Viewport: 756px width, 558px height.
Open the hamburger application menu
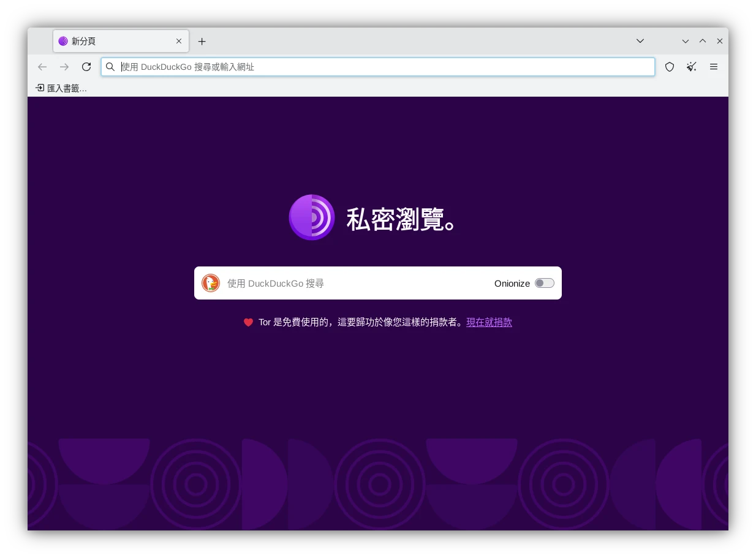pyautogui.click(x=714, y=67)
